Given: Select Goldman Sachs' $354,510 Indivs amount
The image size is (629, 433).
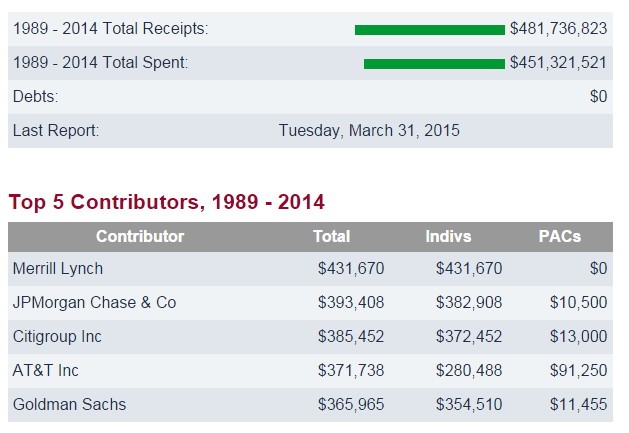Looking at the screenshot, I should coord(469,404).
